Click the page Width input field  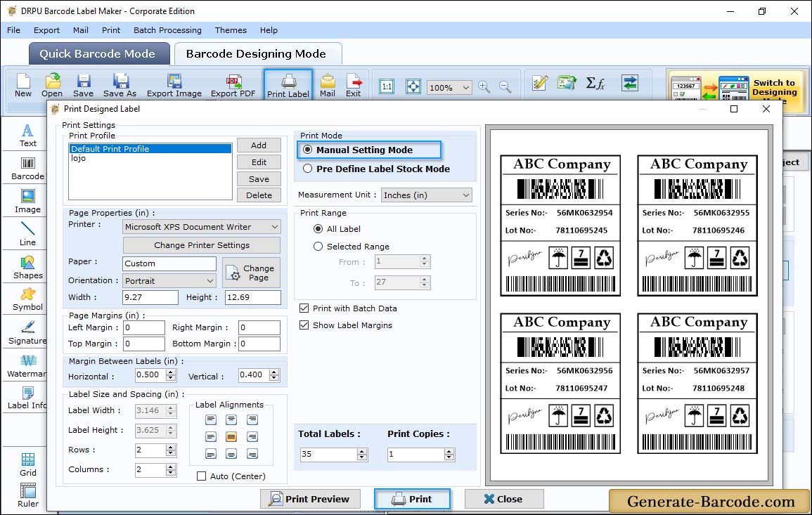pos(150,297)
